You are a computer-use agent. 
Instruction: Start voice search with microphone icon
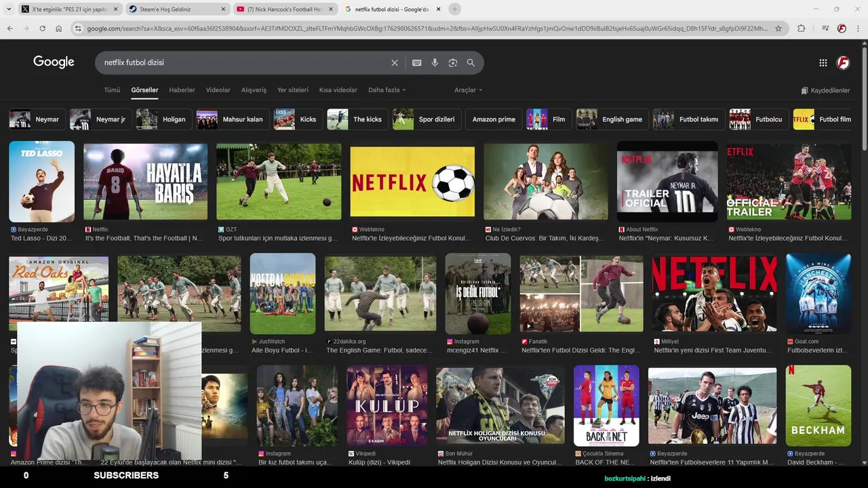click(x=435, y=62)
